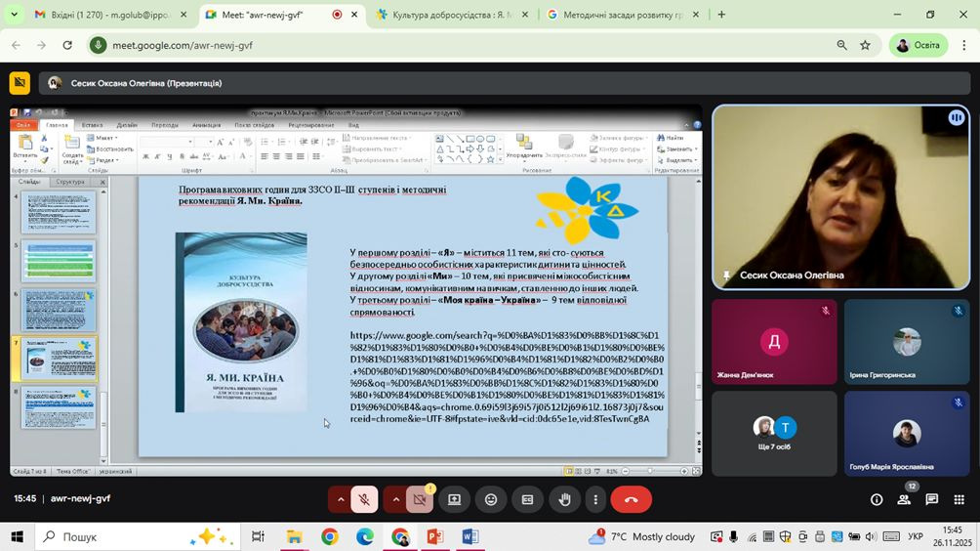This screenshot has width=980, height=551.
Task: Switch to the Gmail inbox tab
Action: (107, 15)
